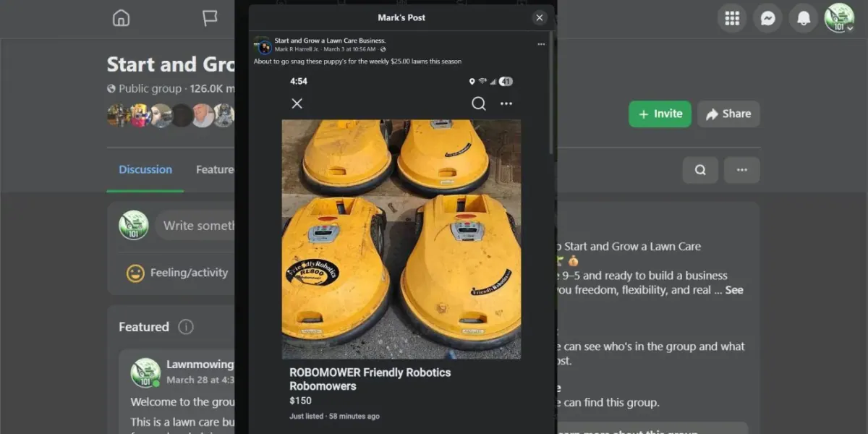
Task: Open the post options three-dot menu
Action: click(x=541, y=44)
